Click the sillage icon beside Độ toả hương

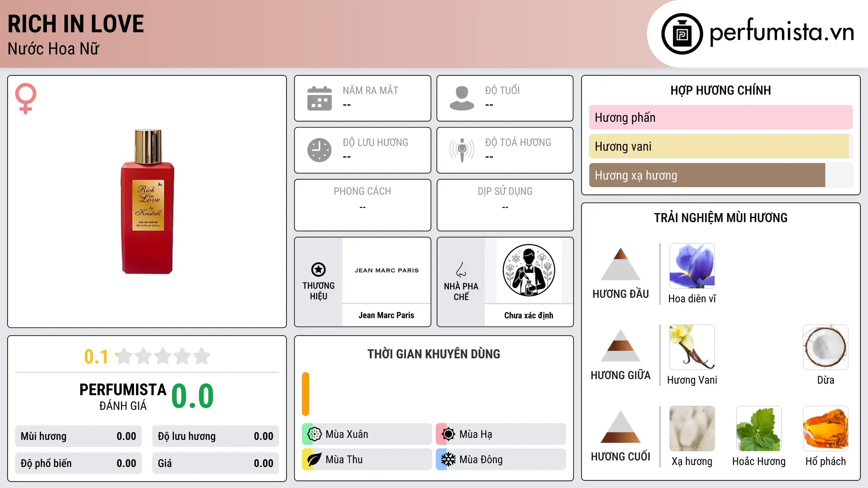click(x=462, y=150)
